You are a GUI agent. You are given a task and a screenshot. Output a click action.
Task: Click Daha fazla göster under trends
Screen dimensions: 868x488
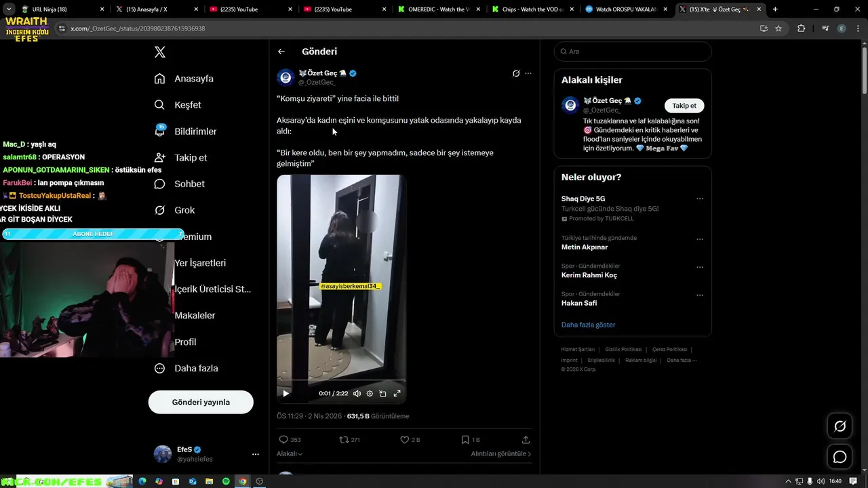pos(588,325)
